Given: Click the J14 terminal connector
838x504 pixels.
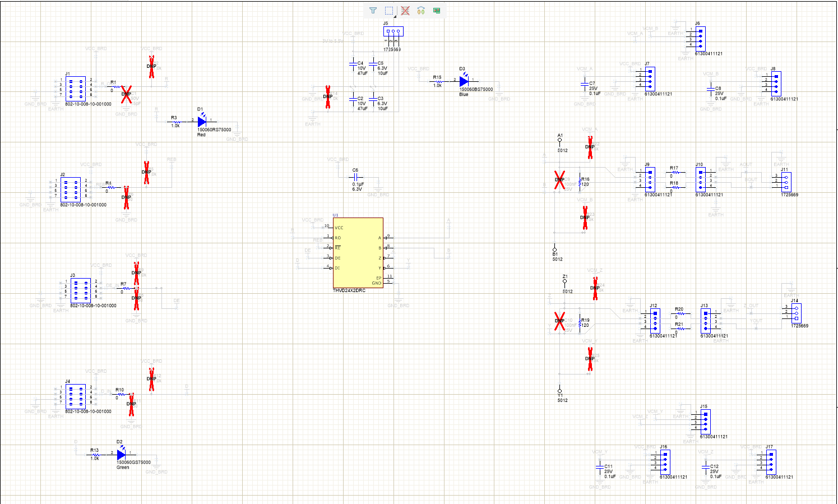Looking at the screenshot, I should (x=796, y=313).
